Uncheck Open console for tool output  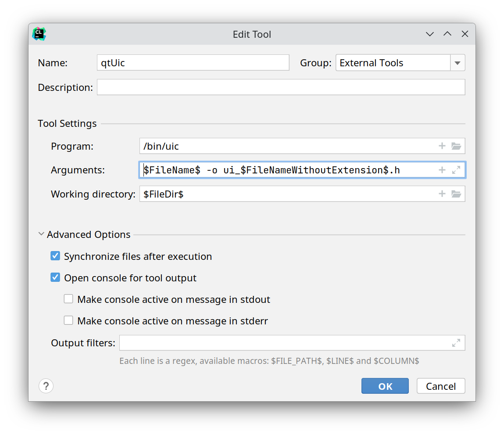(55, 278)
